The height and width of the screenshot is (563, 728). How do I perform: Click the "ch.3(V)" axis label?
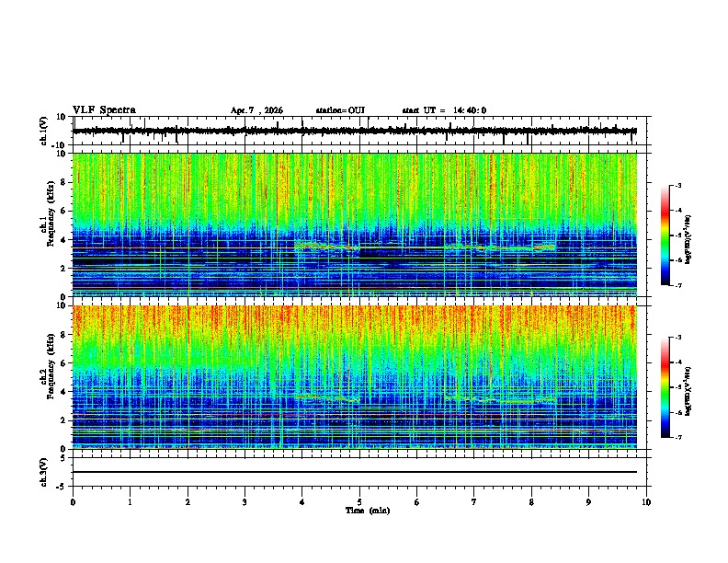(x=44, y=473)
